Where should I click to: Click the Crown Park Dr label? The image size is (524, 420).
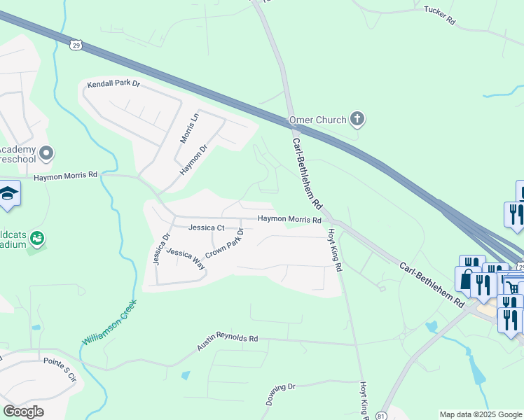(225, 243)
